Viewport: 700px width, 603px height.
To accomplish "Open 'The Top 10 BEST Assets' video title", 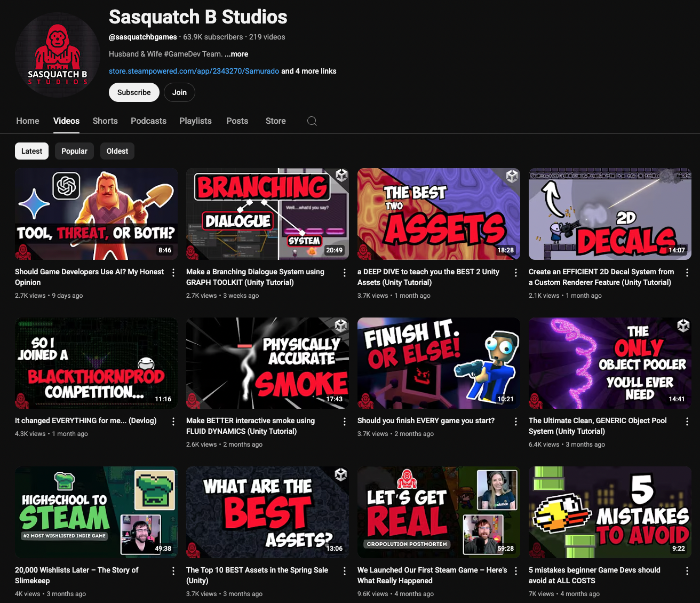I will click(x=257, y=575).
